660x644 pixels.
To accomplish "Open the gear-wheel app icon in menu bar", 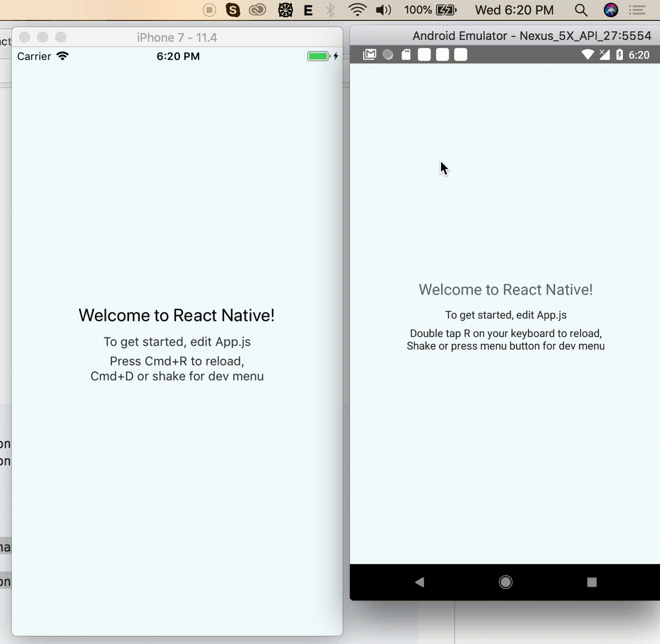I will pyautogui.click(x=286, y=10).
